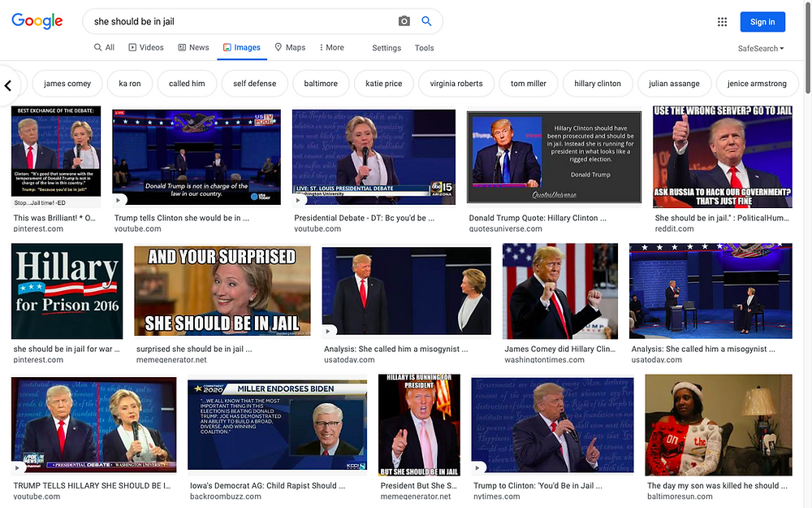Open the second usatoday.com debate stage image
The image size is (812, 508).
pos(710,291)
